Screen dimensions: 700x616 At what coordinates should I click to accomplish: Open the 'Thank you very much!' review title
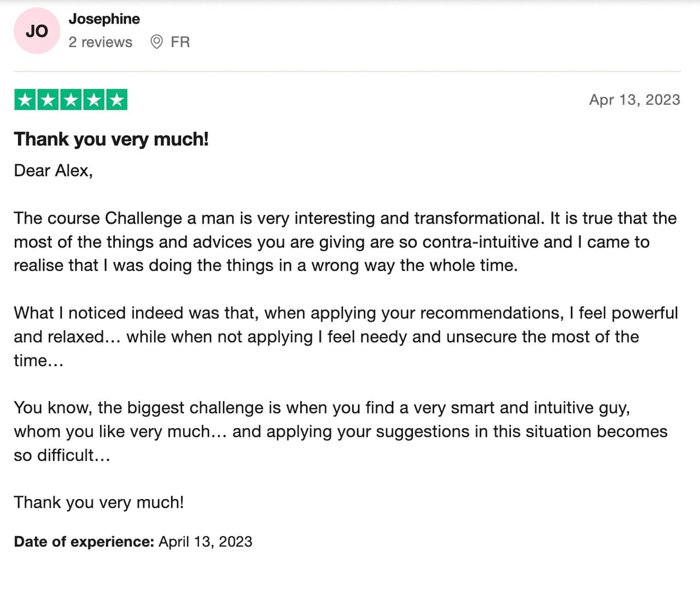tap(111, 139)
